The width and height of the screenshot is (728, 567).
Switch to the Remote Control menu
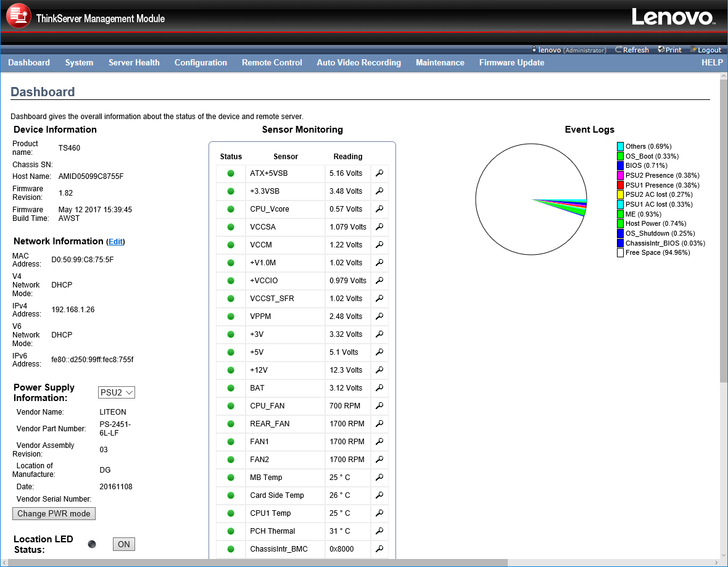pos(271,62)
